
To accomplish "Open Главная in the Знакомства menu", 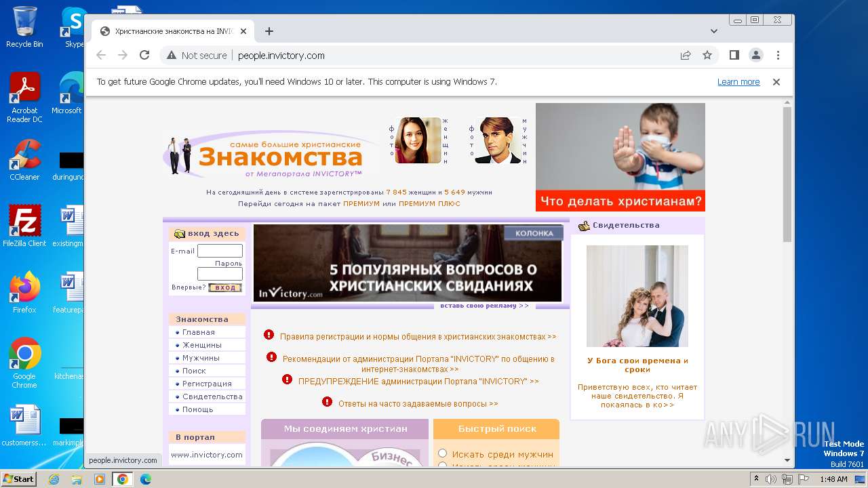I will pos(198,332).
